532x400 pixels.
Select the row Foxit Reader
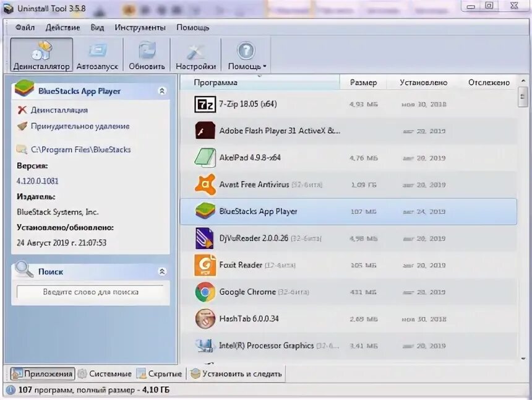pos(348,265)
